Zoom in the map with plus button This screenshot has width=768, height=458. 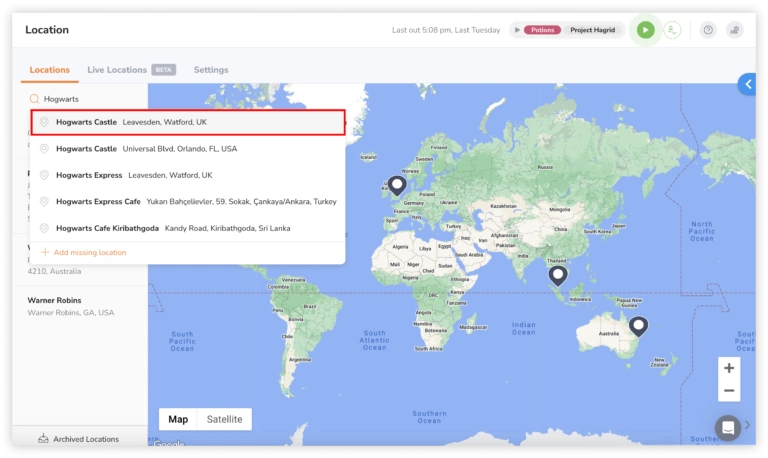729,368
